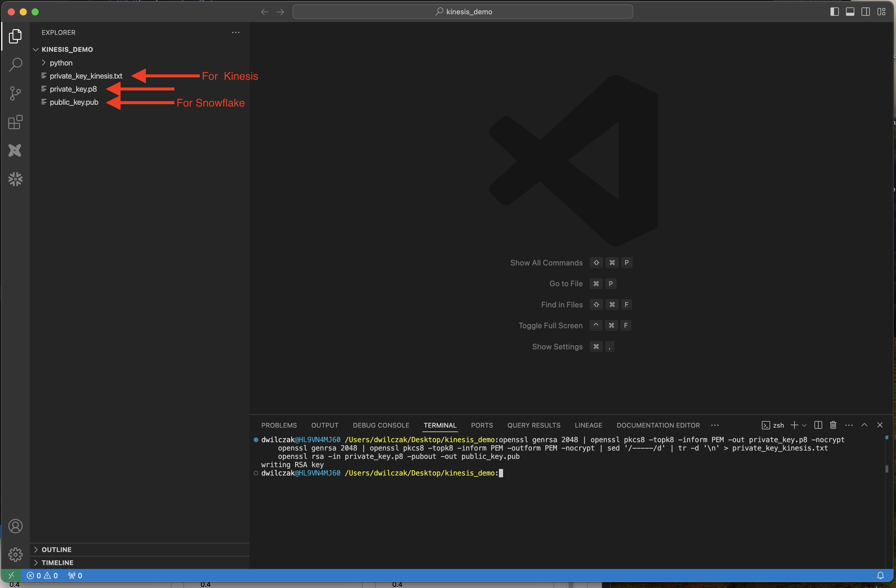Click the forwarded ports status item
This screenshot has height=588, width=896.
(x=75, y=575)
